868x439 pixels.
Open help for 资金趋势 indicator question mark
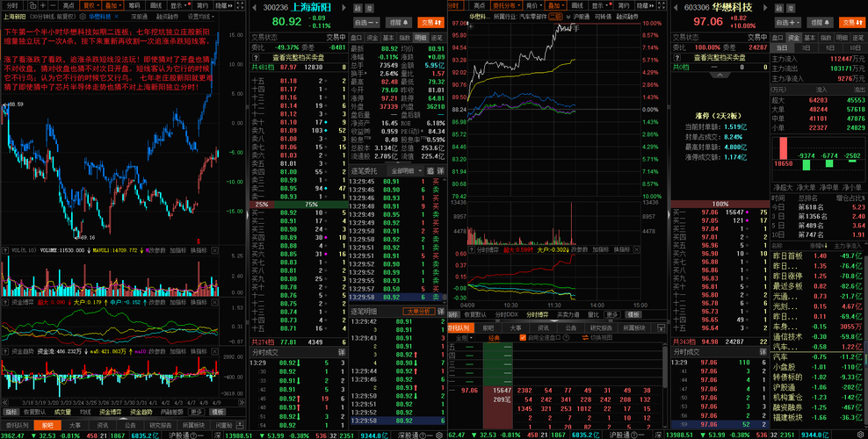coord(5,352)
